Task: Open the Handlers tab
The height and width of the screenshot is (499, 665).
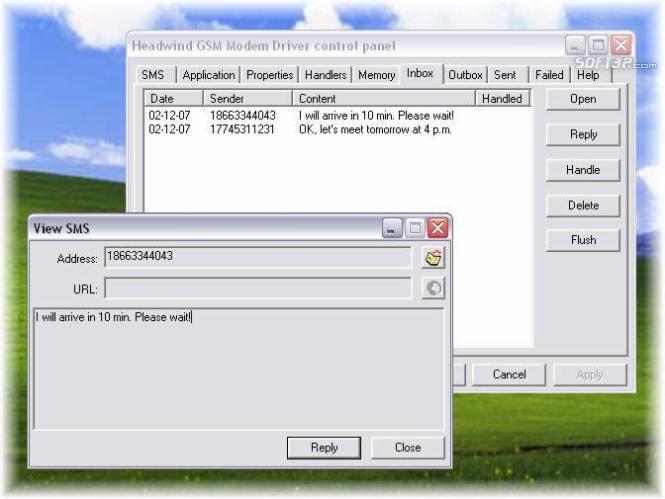Action: pyautogui.click(x=326, y=75)
